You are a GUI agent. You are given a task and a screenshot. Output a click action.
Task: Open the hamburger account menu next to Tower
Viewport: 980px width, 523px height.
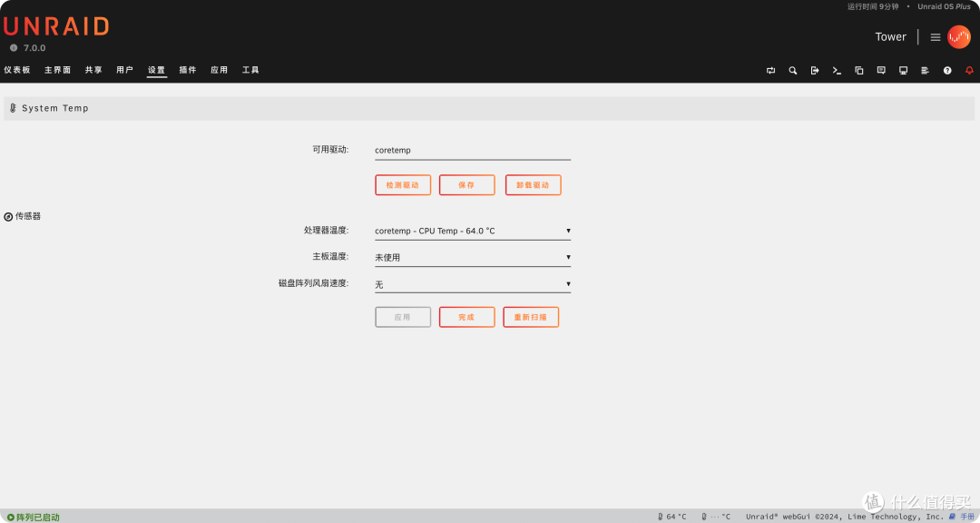coord(935,37)
